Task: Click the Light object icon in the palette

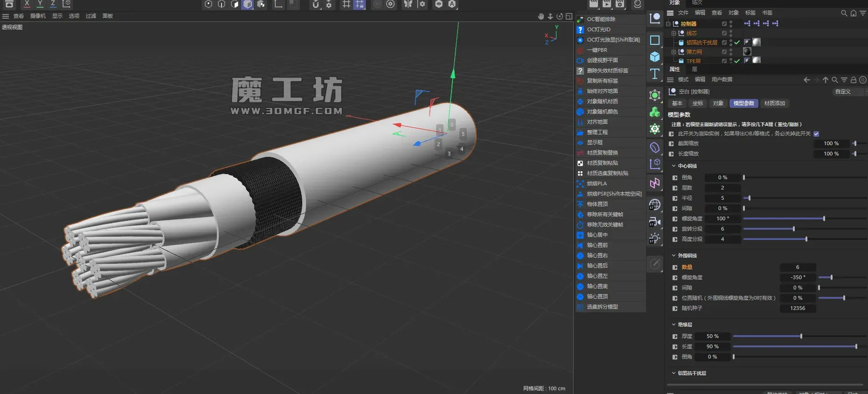Action: tap(655, 239)
